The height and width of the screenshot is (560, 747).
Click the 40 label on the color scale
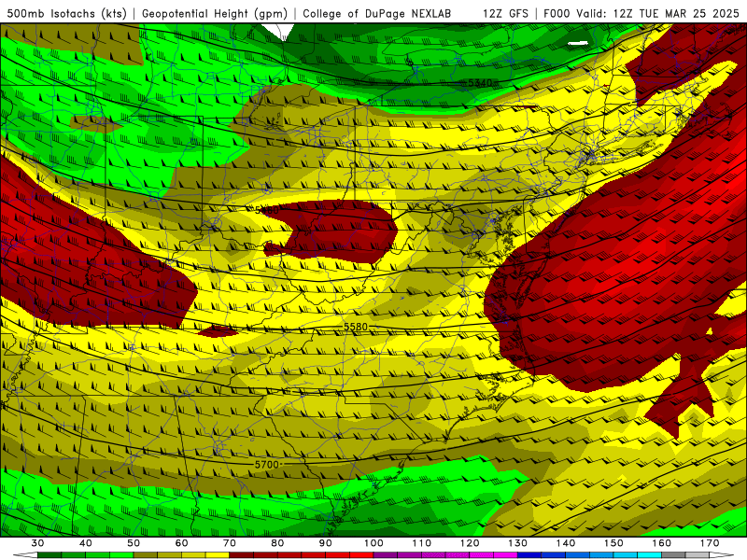click(86, 543)
